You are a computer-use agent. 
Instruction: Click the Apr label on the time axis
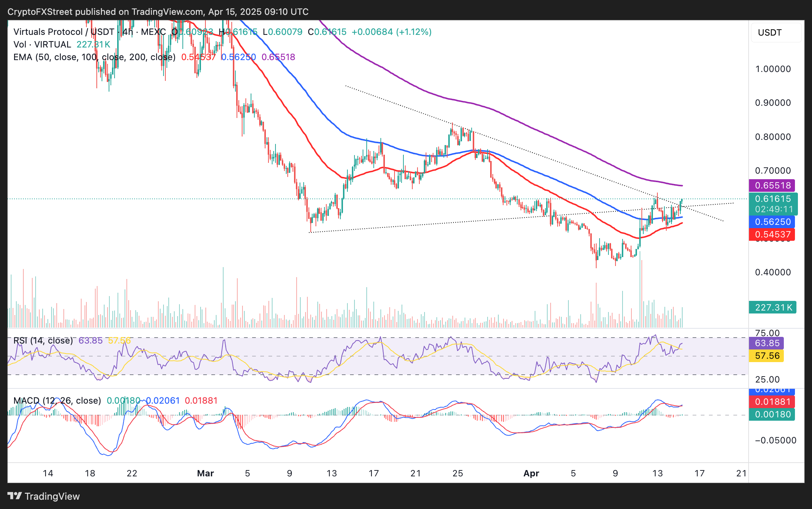531,473
